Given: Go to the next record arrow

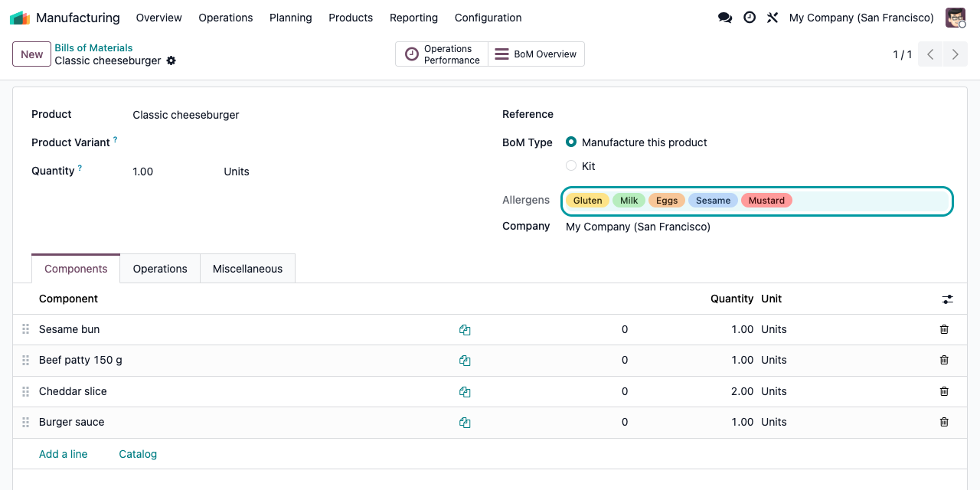Looking at the screenshot, I should click(x=955, y=54).
